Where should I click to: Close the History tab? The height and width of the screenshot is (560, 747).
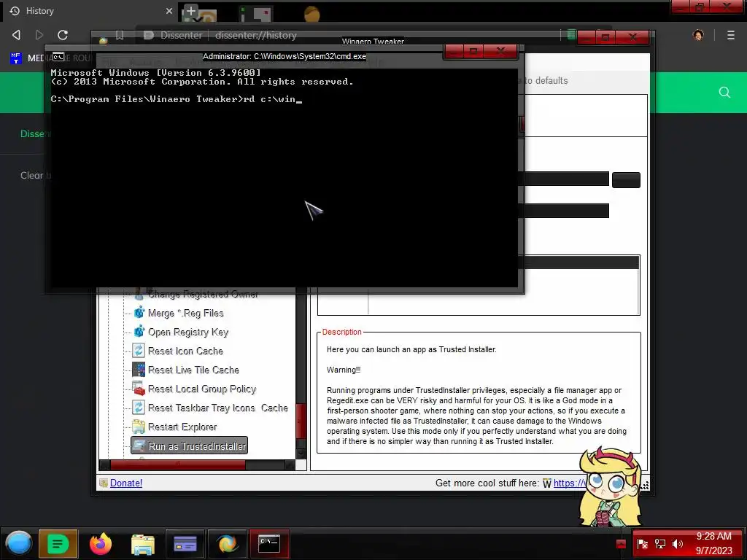click(169, 11)
